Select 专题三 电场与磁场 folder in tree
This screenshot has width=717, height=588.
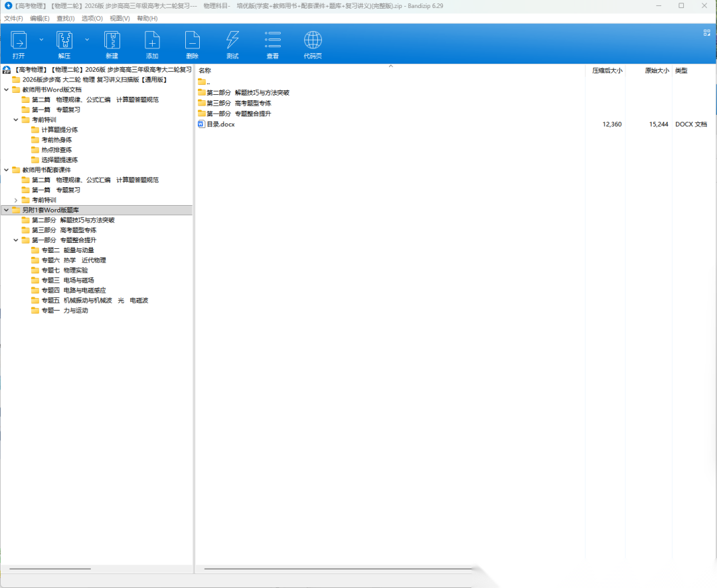(x=67, y=280)
